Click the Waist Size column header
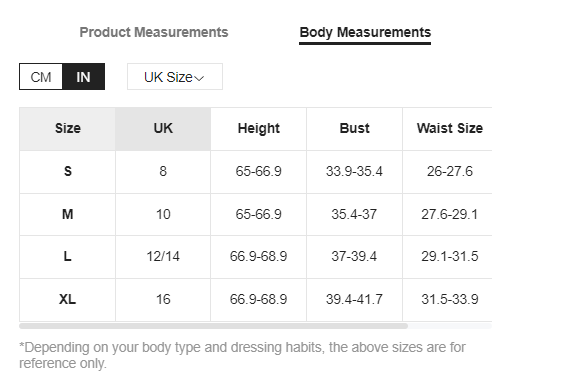The image size is (562, 373). click(449, 129)
